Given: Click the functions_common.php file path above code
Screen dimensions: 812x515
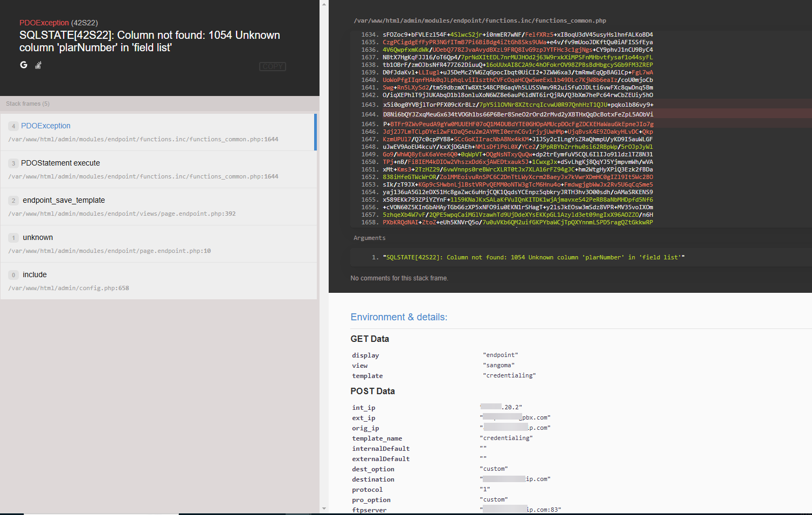Looking at the screenshot, I should (480, 20).
